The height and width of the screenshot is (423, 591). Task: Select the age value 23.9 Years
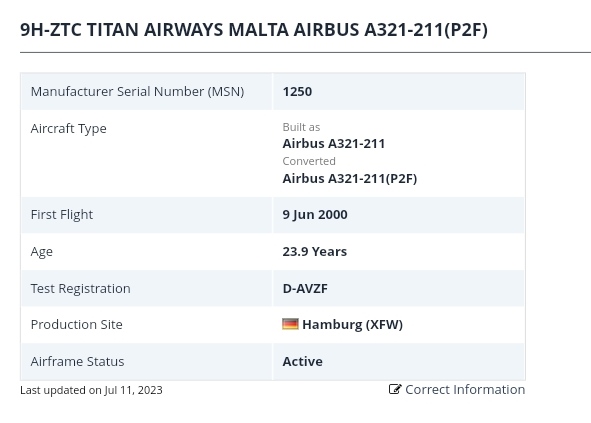click(315, 251)
